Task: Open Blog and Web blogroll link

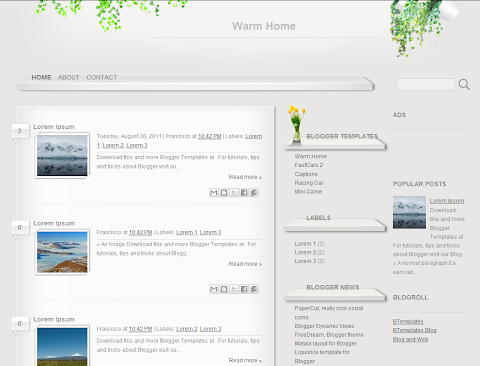Action: click(x=410, y=339)
